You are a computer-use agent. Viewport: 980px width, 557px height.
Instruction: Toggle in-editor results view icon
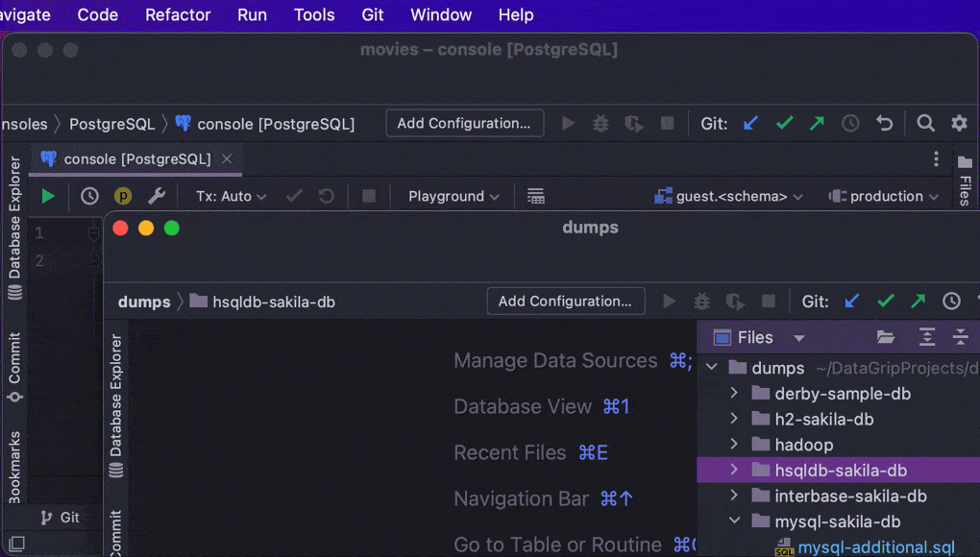coord(536,196)
